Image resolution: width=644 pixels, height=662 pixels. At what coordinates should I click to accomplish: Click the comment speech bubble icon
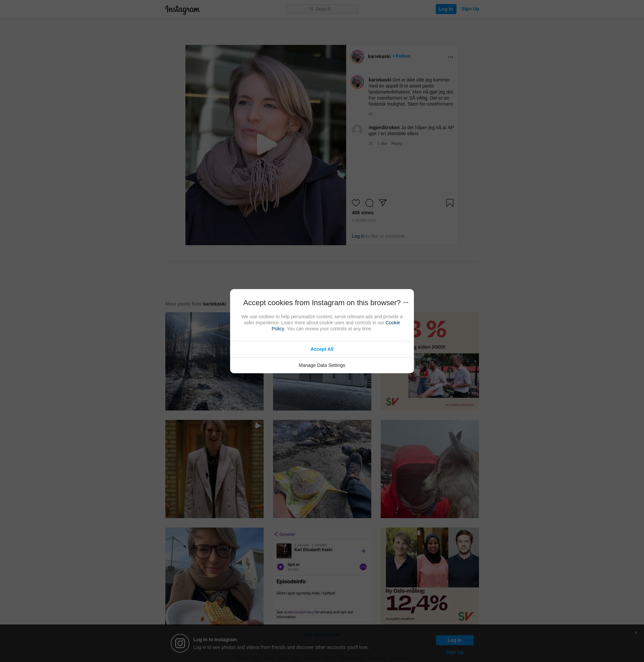(x=369, y=203)
